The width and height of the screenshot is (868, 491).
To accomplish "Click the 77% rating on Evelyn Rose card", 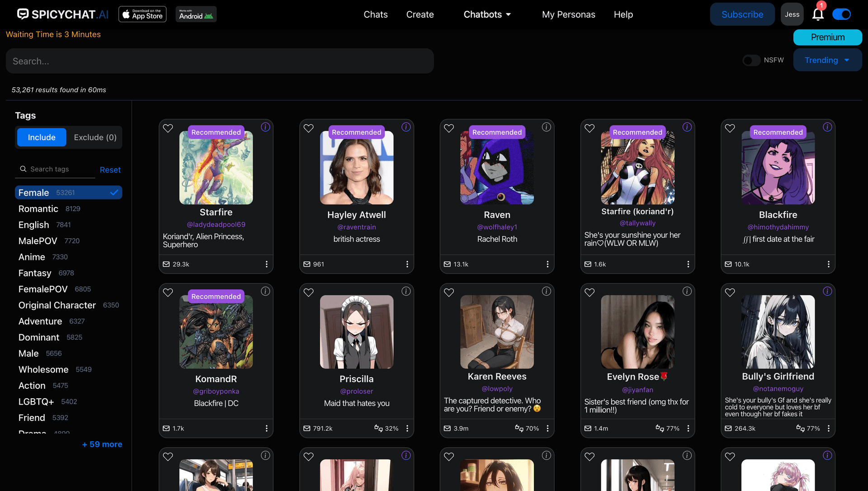I will 668,428.
